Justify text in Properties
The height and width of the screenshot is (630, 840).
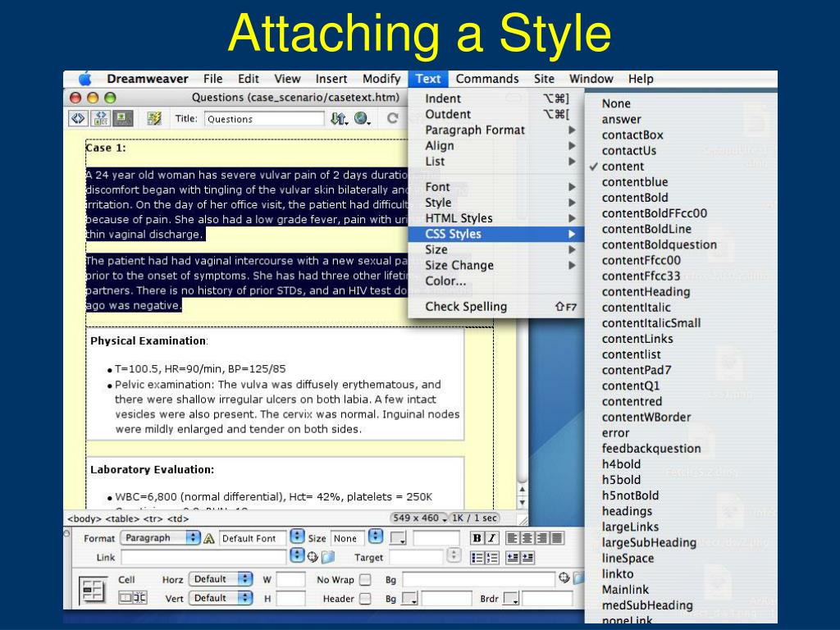coord(557,538)
